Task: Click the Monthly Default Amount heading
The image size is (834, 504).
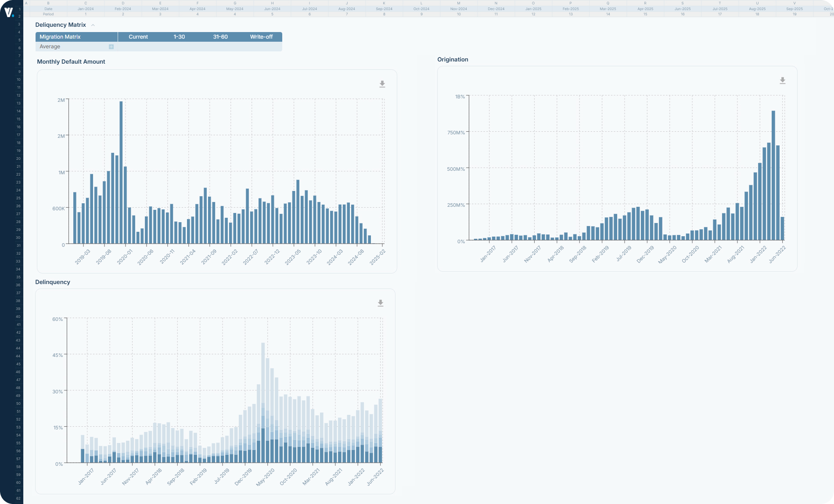Action: click(71, 61)
